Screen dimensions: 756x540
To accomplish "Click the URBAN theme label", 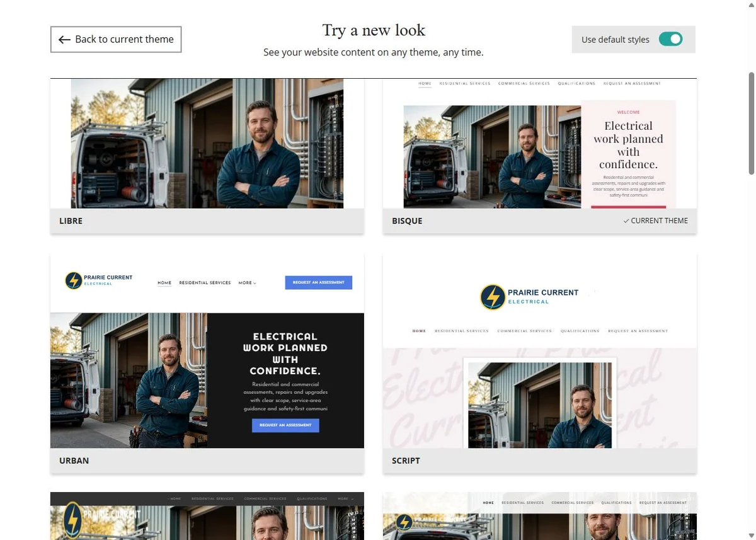I will (x=74, y=461).
